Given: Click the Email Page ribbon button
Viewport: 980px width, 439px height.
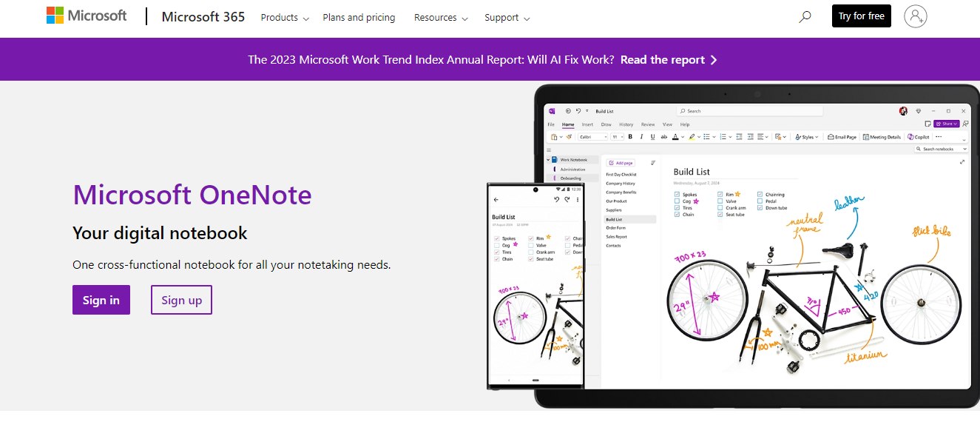Looking at the screenshot, I should (x=842, y=137).
